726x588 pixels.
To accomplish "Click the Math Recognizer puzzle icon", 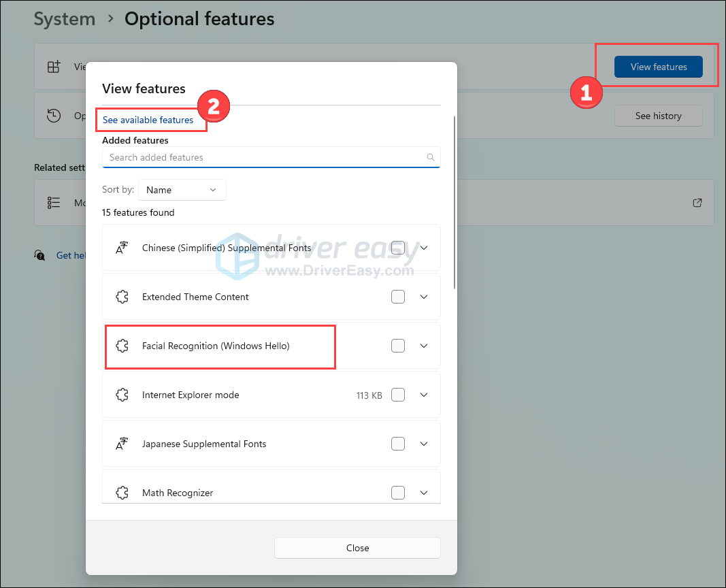I will point(122,493).
